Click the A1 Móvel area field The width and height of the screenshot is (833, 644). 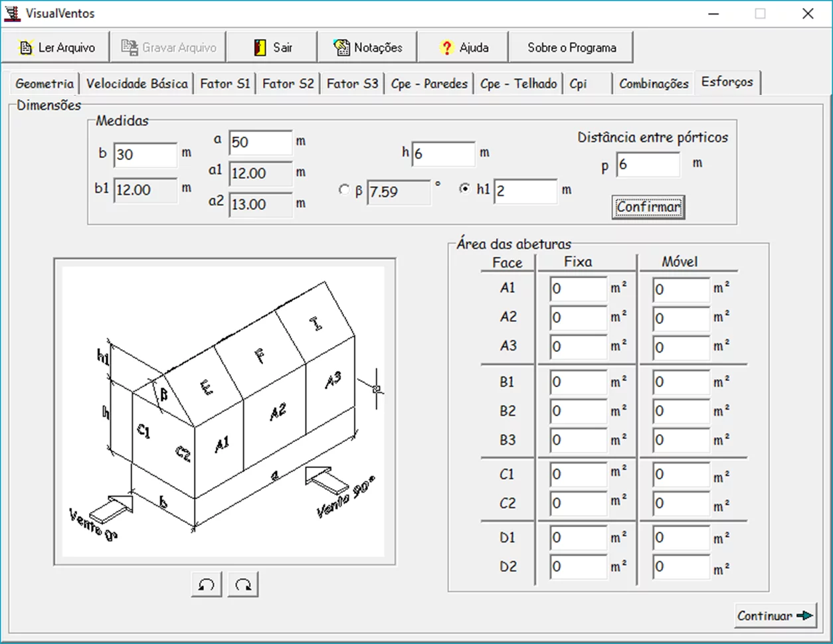(x=682, y=289)
